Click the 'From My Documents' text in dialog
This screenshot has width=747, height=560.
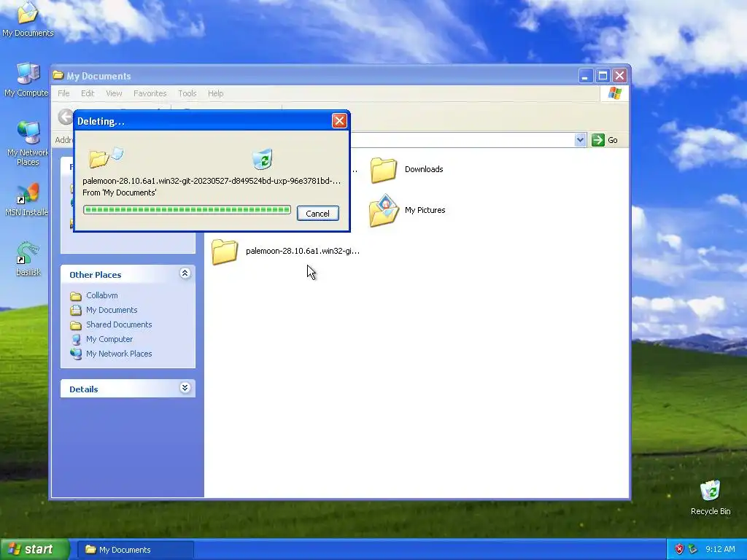pyautogui.click(x=119, y=192)
